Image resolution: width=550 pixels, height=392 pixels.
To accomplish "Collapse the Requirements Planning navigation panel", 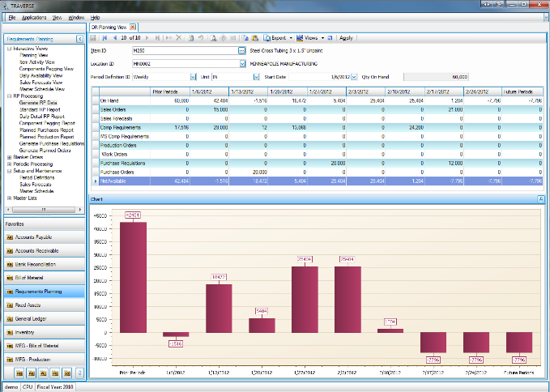I will (79, 39).
